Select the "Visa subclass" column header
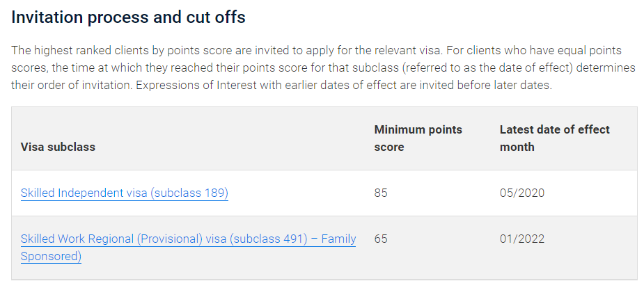Screen dimensions: 644x288 tap(58, 147)
